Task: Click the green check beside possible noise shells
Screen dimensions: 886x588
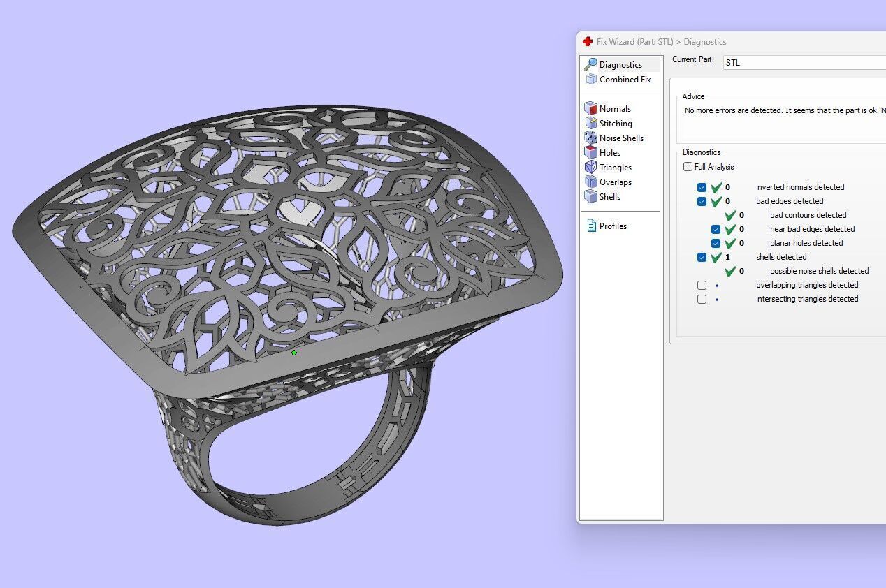Action: click(x=731, y=271)
